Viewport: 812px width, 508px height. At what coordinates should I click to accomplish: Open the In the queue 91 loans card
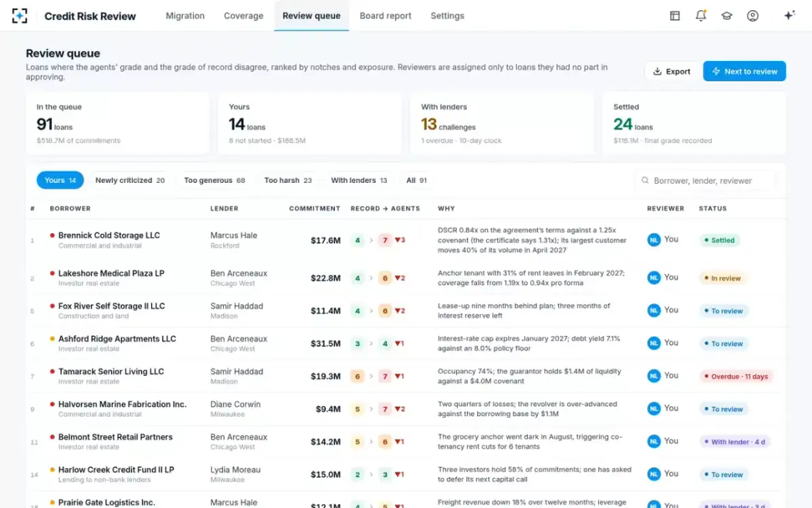click(x=118, y=123)
